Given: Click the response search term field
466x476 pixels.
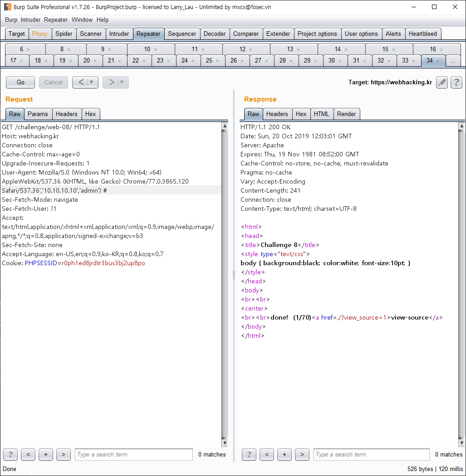Looking at the screenshot, I should (372, 454).
